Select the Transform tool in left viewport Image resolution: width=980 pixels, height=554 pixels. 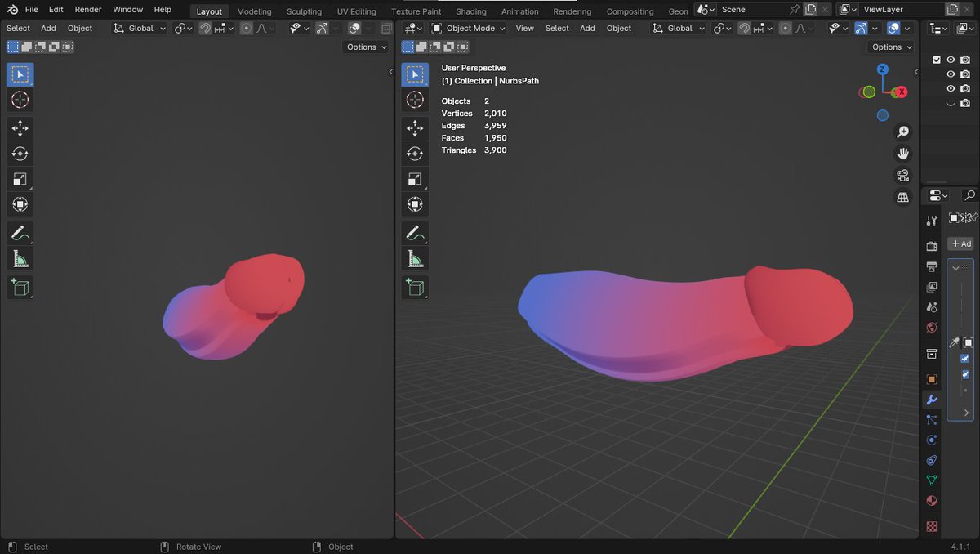20,204
